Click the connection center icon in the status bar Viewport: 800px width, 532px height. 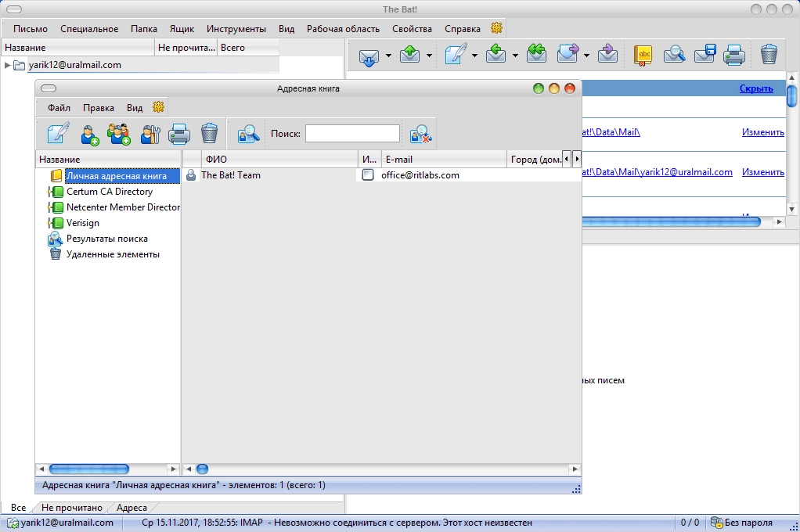pyautogui.click(x=13, y=523)
